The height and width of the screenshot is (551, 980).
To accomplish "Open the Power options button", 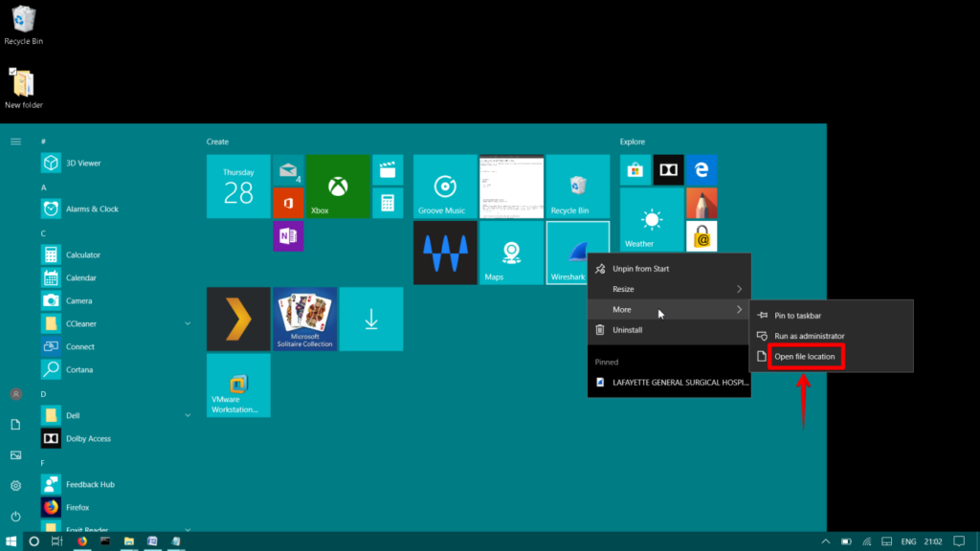I will click(15, 517).
